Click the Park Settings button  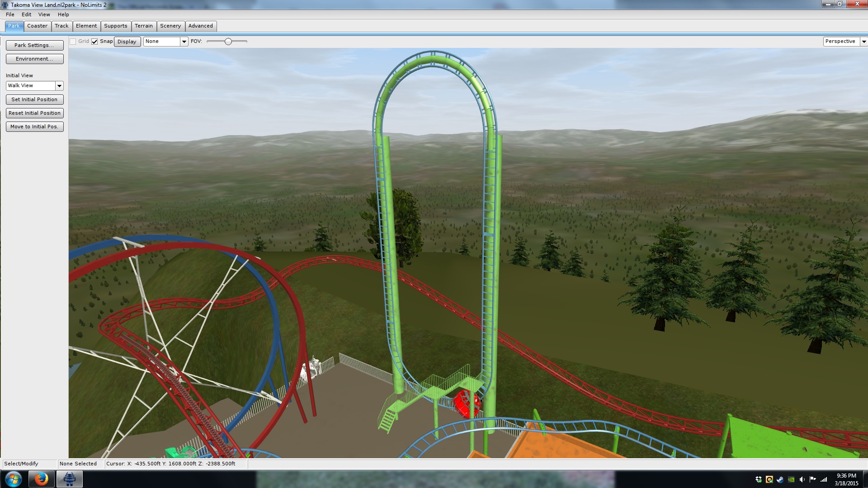pos(34,45)
